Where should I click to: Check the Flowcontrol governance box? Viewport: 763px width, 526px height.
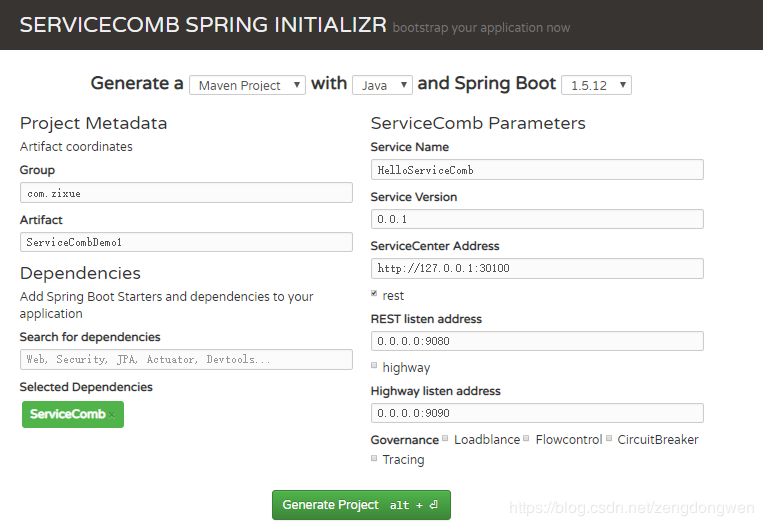[x=527, y=439]
